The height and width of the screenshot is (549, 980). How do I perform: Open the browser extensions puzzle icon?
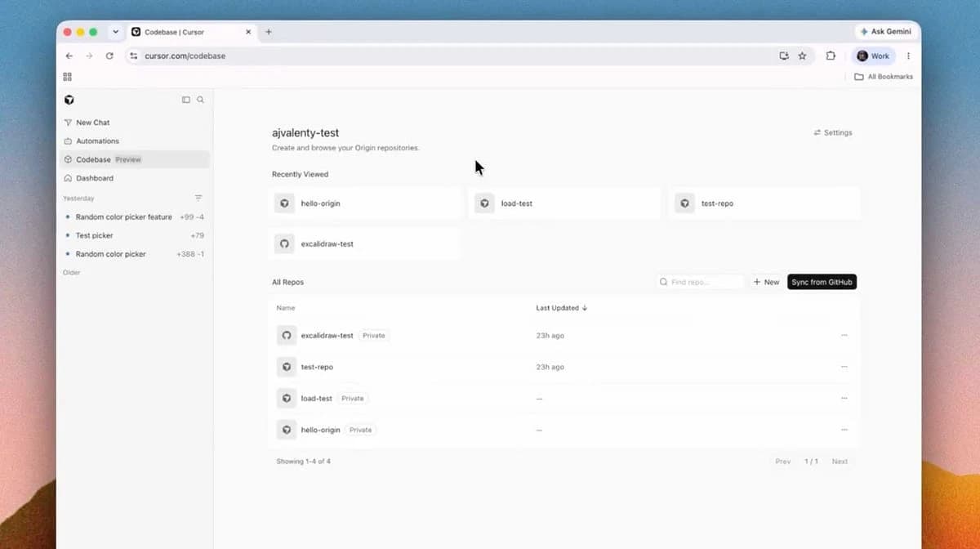(x=831, y=56)
